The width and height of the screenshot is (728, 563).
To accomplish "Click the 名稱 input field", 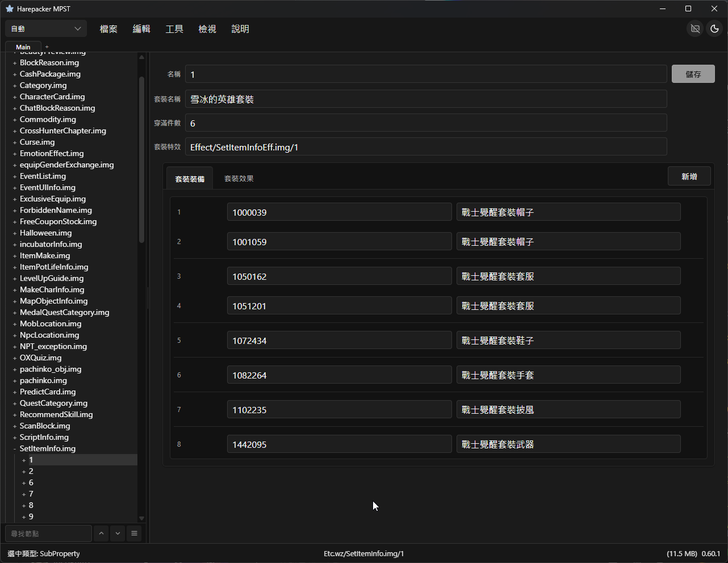I will pos(426,74).
